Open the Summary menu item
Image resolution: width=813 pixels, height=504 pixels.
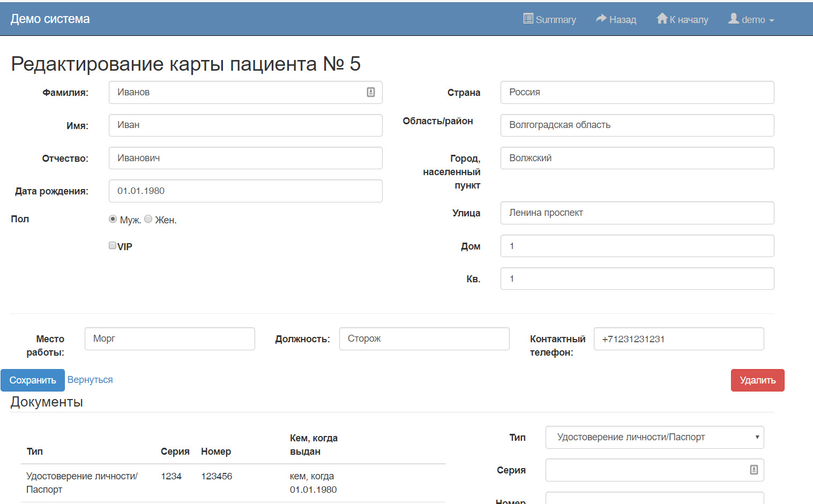coord(555,20)
